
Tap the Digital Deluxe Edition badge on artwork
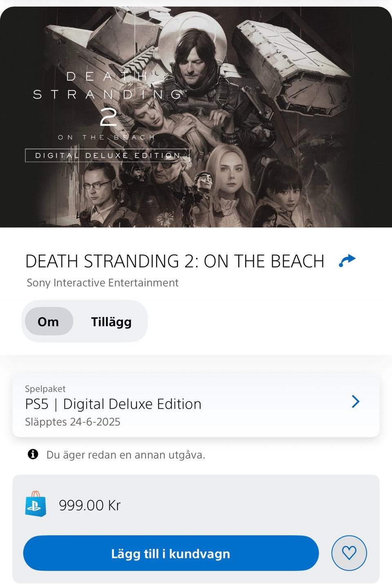point(108,155)
